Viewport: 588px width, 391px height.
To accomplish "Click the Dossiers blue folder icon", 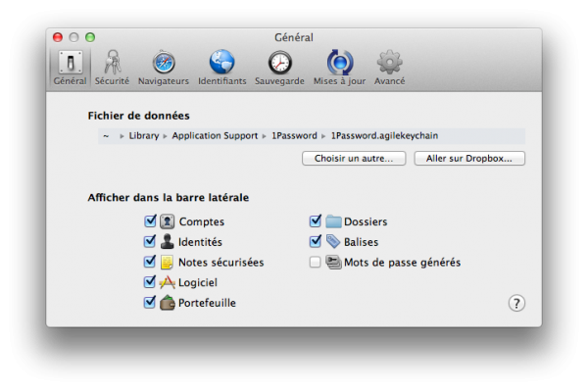I will (333, 221).
